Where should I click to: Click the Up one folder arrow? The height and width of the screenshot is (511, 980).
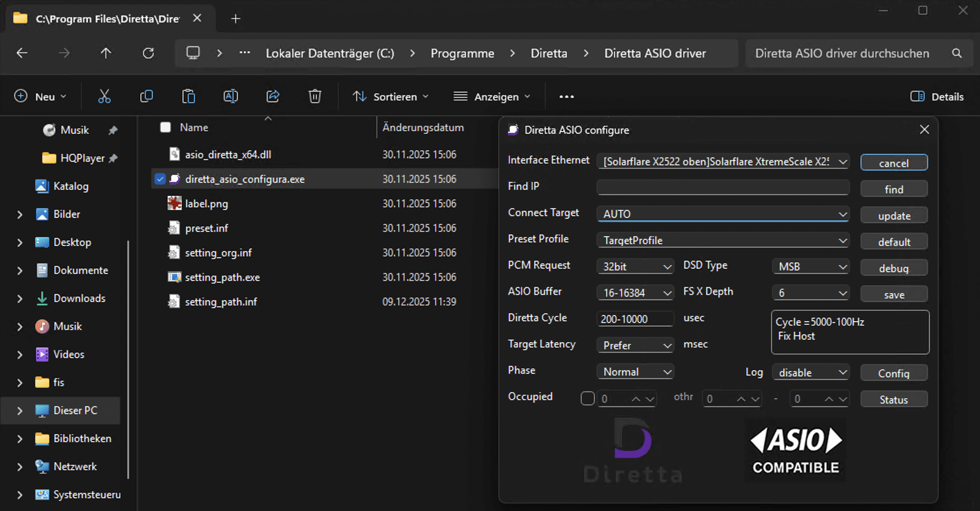tap(106, 53)
